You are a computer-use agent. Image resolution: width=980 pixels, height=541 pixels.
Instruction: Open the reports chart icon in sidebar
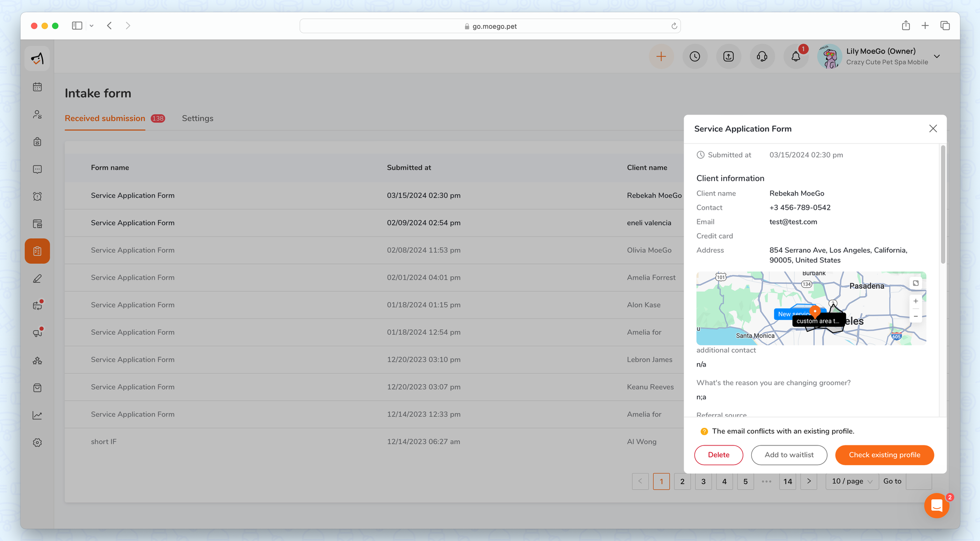pyautogui.click(x=37, y=416)
